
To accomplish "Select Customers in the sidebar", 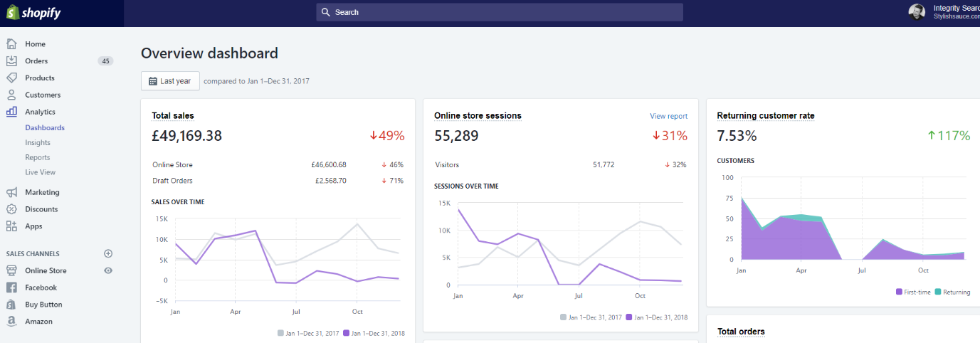I will point(43,95).
